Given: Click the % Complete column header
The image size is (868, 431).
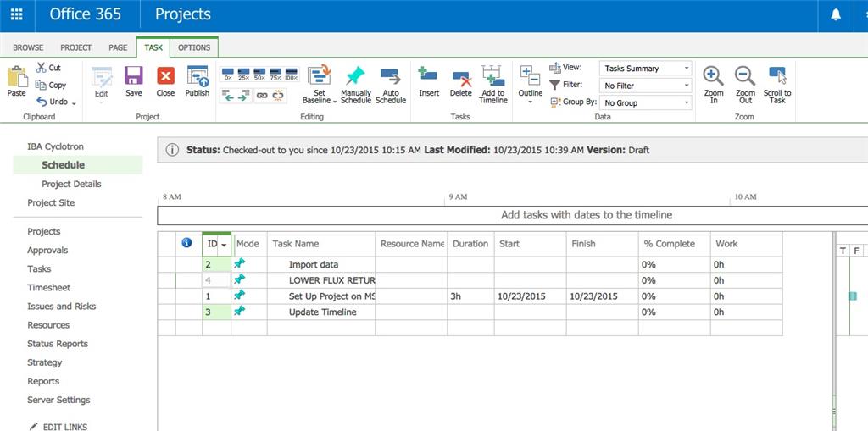Looking at the screenshot, I should point(674,244).
